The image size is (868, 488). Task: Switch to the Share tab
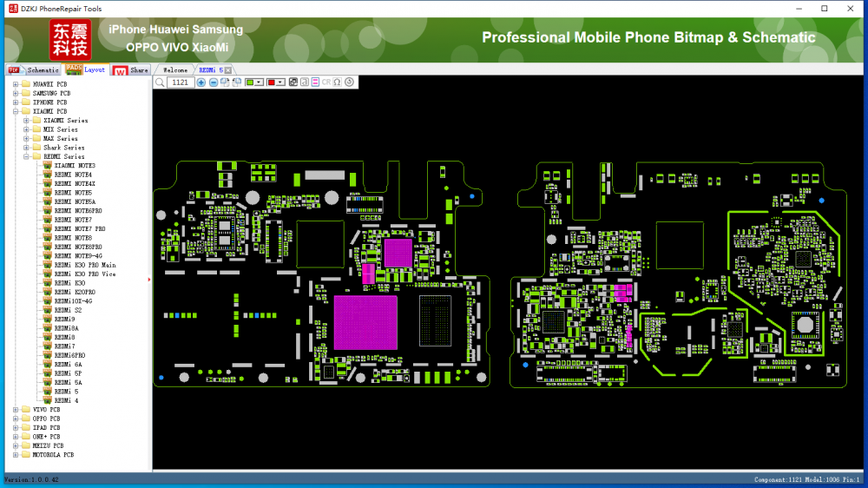tap(131, 70)
